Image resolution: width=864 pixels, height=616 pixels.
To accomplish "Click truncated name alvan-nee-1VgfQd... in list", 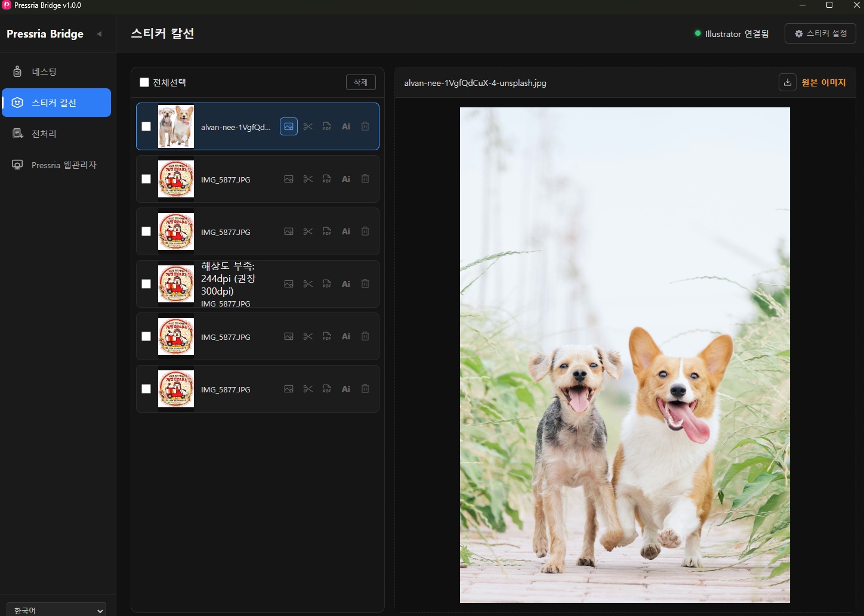I will point(236,127).
